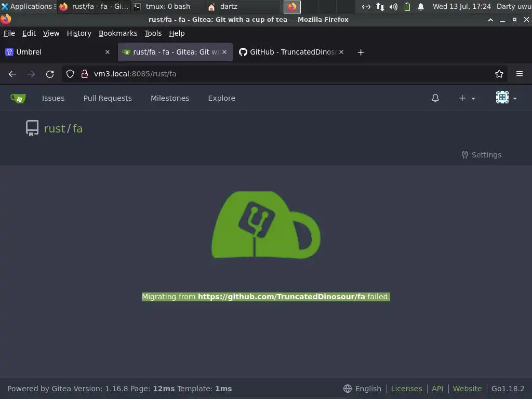
Task: Open the user avatar menu
Action: tap(506, 98)
